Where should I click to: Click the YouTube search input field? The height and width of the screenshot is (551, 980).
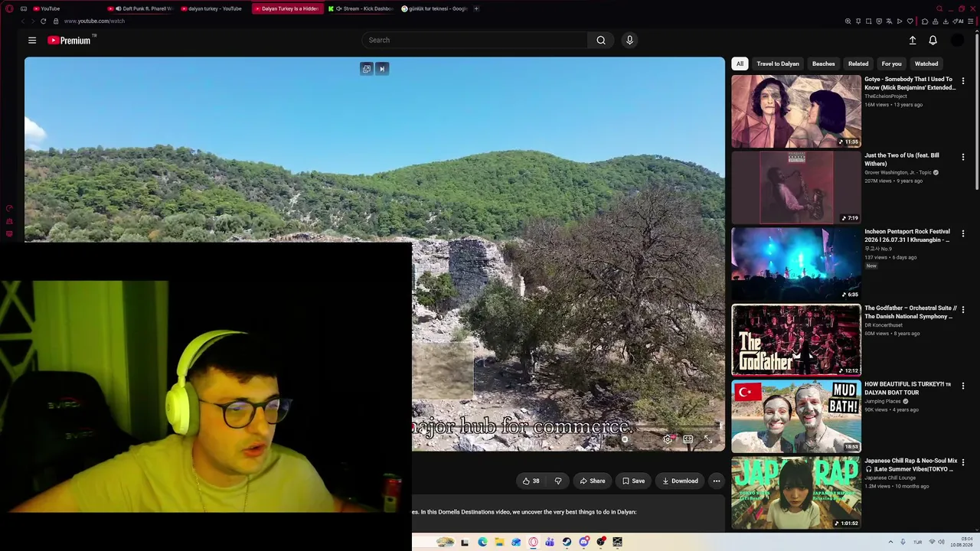click(475, 41)
